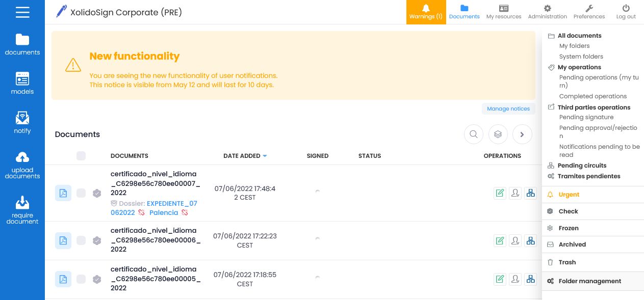Click check badge for document ee00006
Screen dimensions: 644x300
[x=97, y=240]
